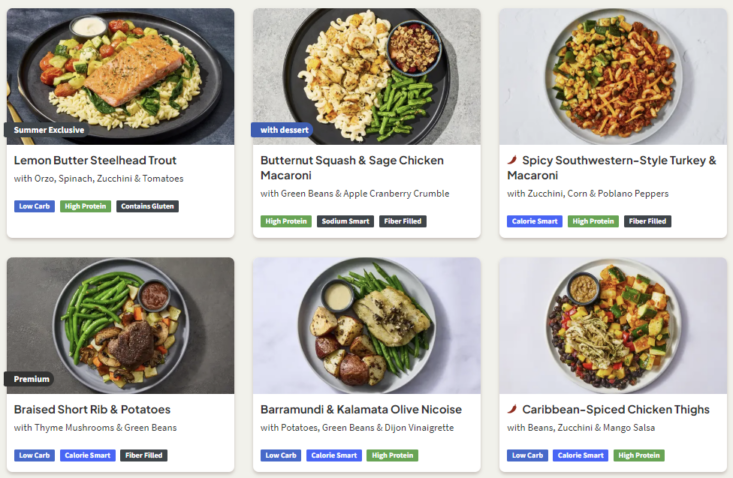Viewport: 733px width, 478px height.
Task: Click the 'with dessert' badge on macaroni photo
Action: point(282,130)
